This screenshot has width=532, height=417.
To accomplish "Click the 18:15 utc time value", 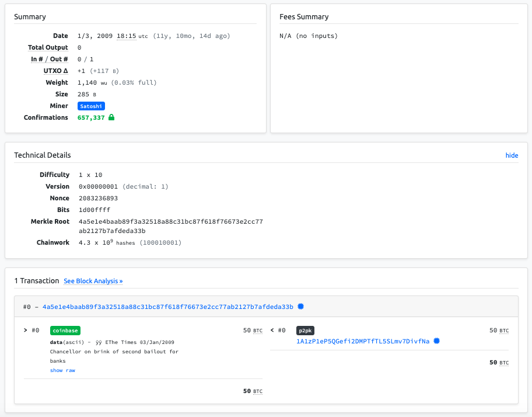I will [x=127, y=36].
